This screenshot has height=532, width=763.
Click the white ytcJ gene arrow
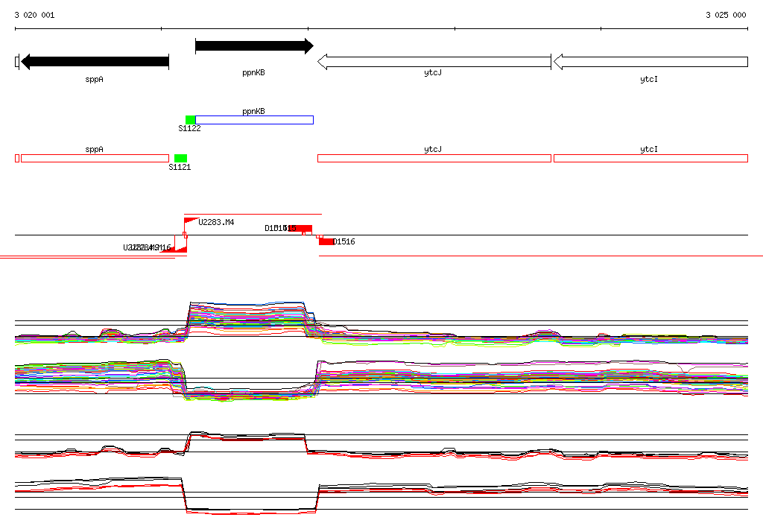(434, 62)
